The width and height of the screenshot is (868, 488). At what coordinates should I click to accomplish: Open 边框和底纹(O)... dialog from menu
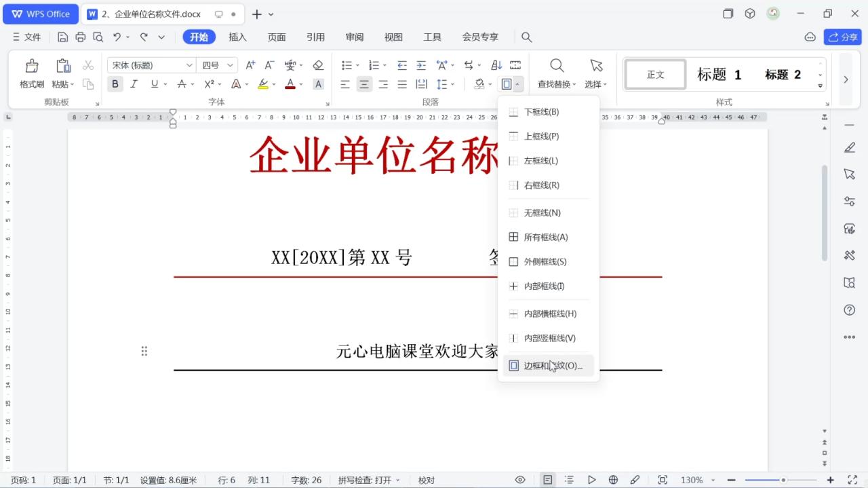click(x=549, y=366)
